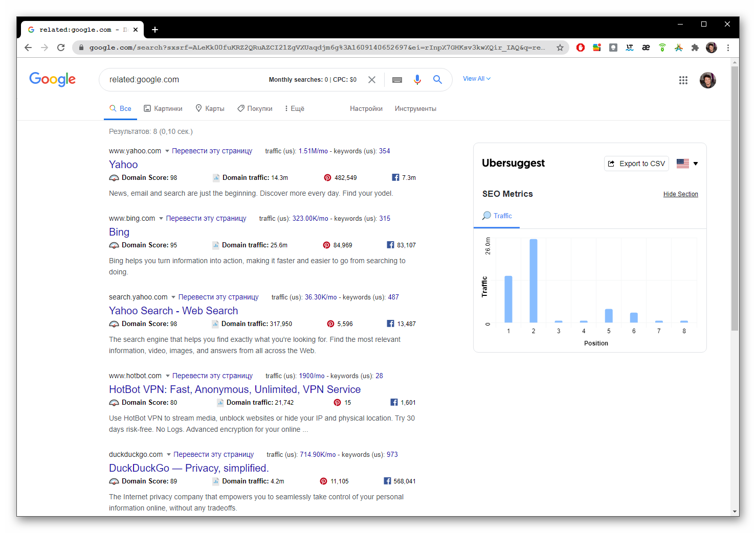The height and width of the screenshot is (533, 756).
Task: Switch to Карты tab
Action: pyautogui.click(x=210, y=109)
